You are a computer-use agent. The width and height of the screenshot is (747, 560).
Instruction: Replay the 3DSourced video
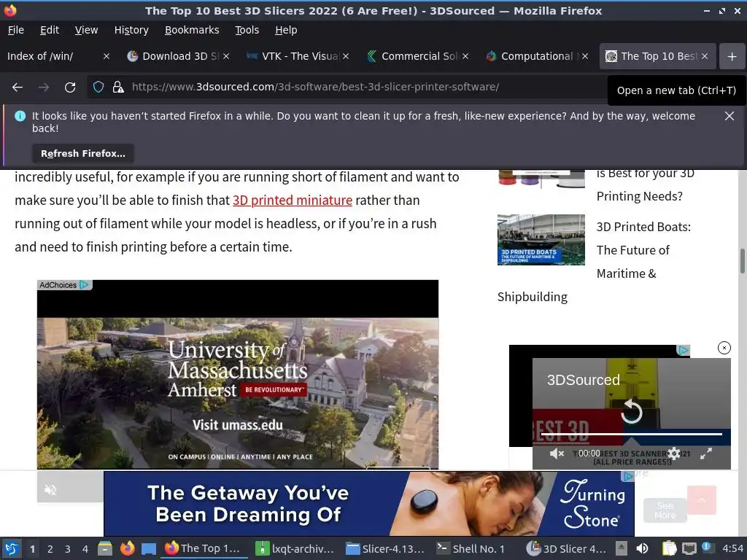[x=631, y=412]
